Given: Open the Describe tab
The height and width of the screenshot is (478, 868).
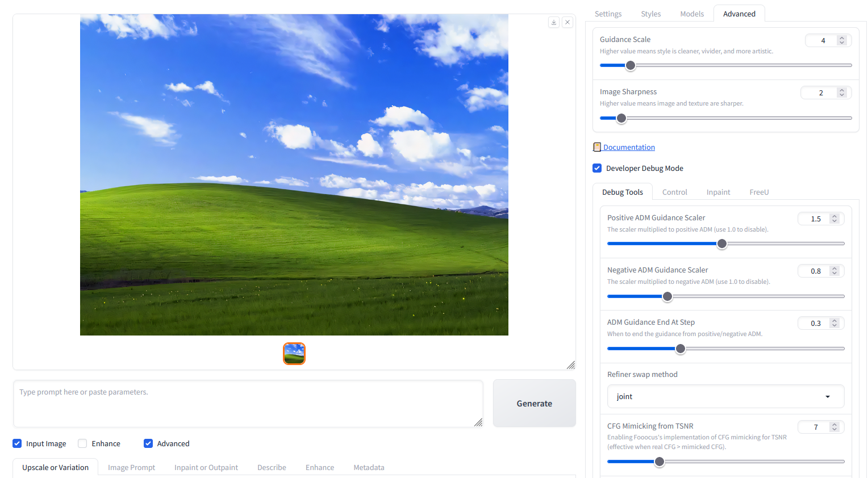Looking at the screenshot, I should [x=272, y=467].
